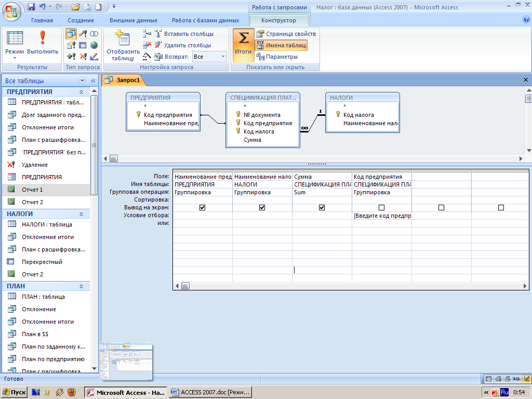
Task: Check display box in fifth empty column
Action: [x=442, y=207]
